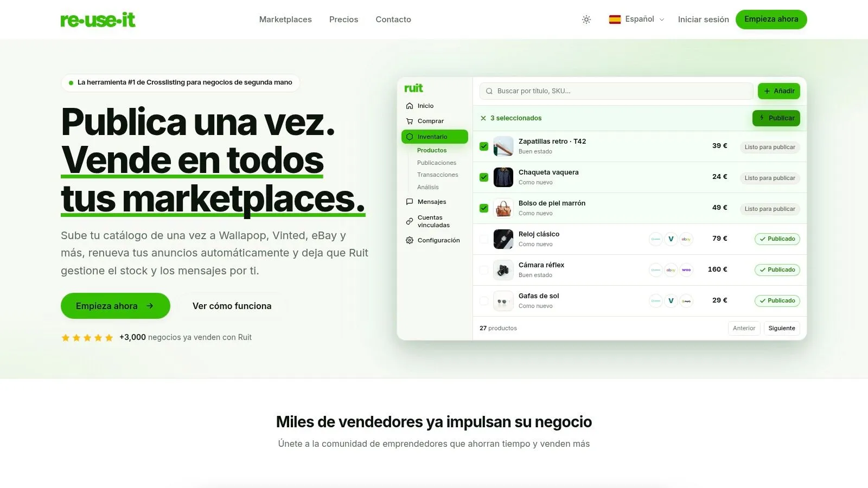Click Publicado badge on Gafas de sol row
The image size is (868, 488).
[777, 301]
